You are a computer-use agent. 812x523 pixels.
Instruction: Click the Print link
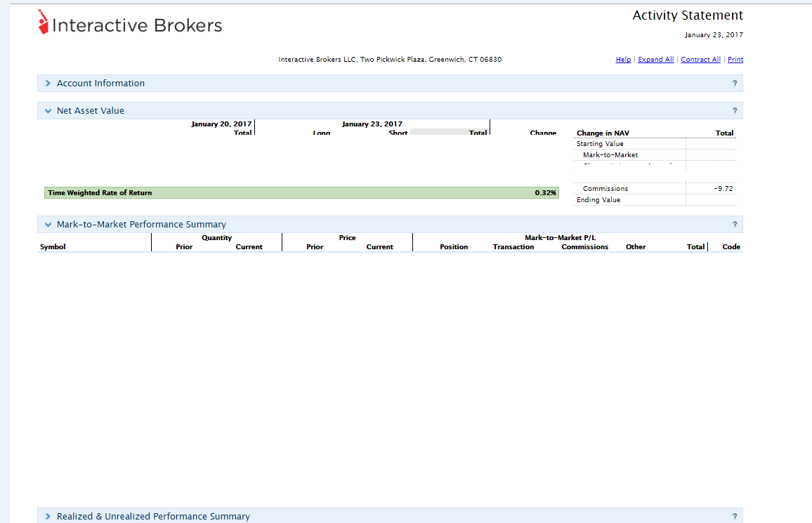[735, 60]
